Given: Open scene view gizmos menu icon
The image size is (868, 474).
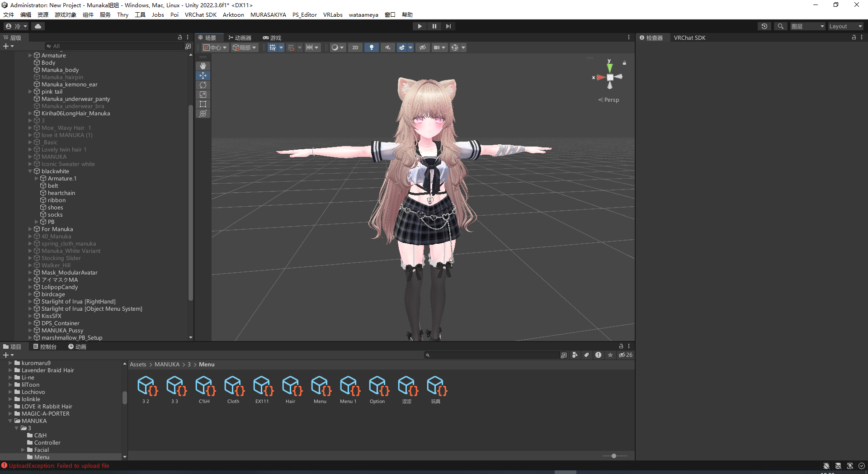Looking at the screenshot, I should pyautogui.click(x=455, y=47).
